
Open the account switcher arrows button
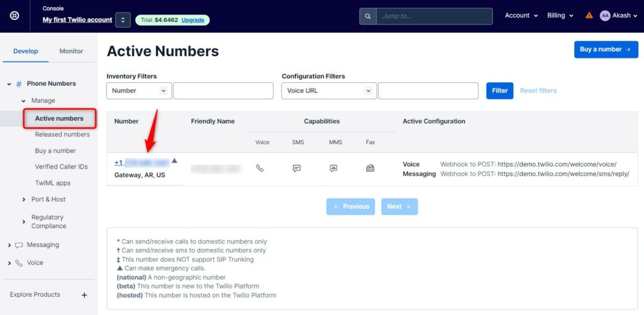coord(123,19)
